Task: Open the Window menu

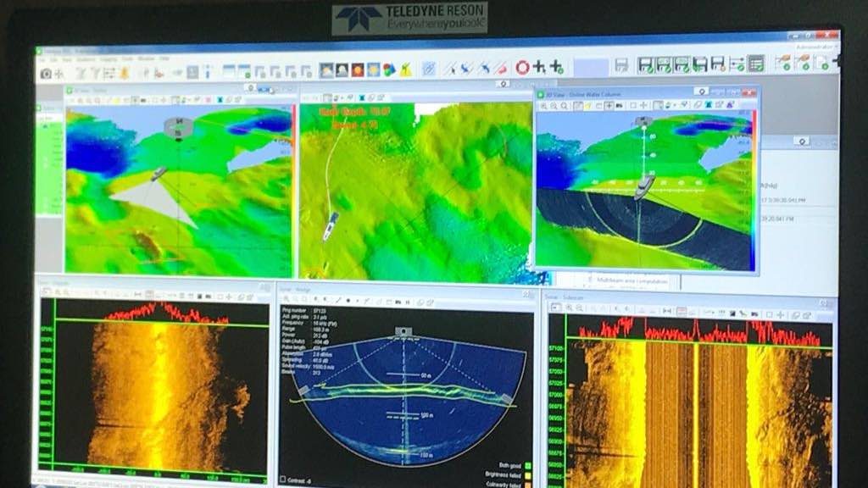Action: click(x=146, y=58)
